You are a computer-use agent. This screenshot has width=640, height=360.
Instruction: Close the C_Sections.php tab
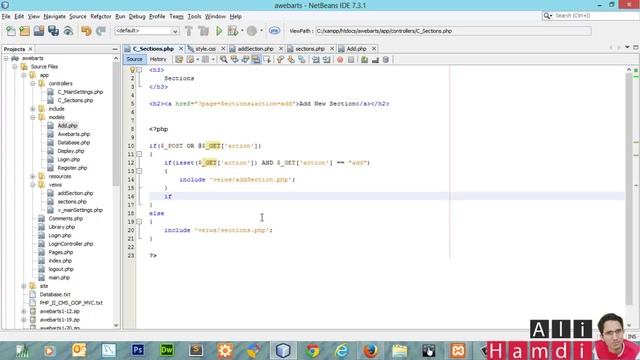(181, 49)
